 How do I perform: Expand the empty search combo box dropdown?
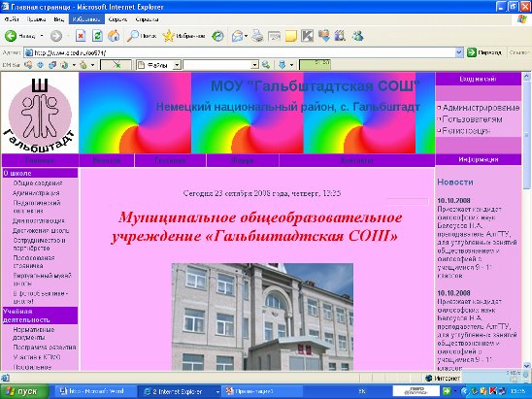(254, 65)
